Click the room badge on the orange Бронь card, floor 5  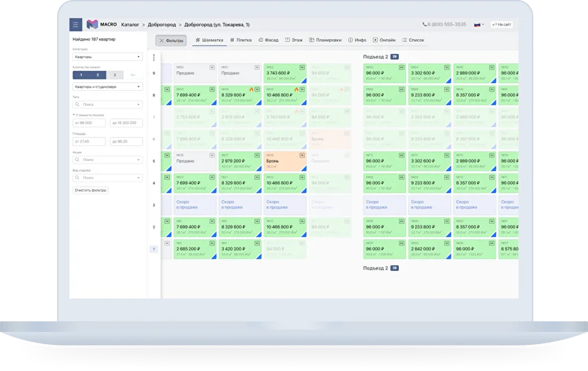(x=302, y=155)
